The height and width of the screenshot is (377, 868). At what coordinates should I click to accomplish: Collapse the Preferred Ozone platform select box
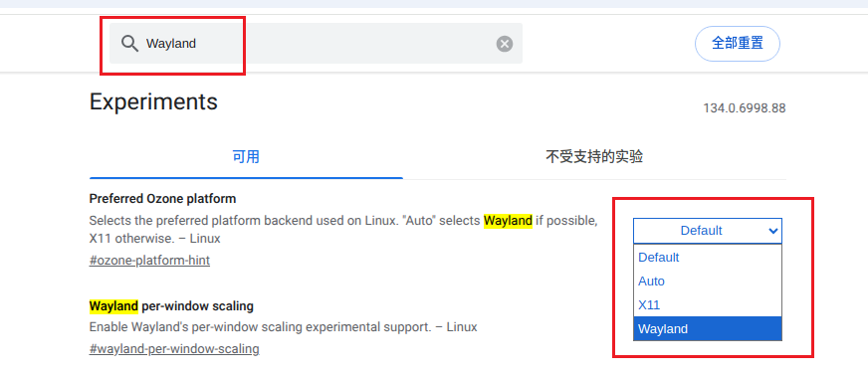[708, 231]
